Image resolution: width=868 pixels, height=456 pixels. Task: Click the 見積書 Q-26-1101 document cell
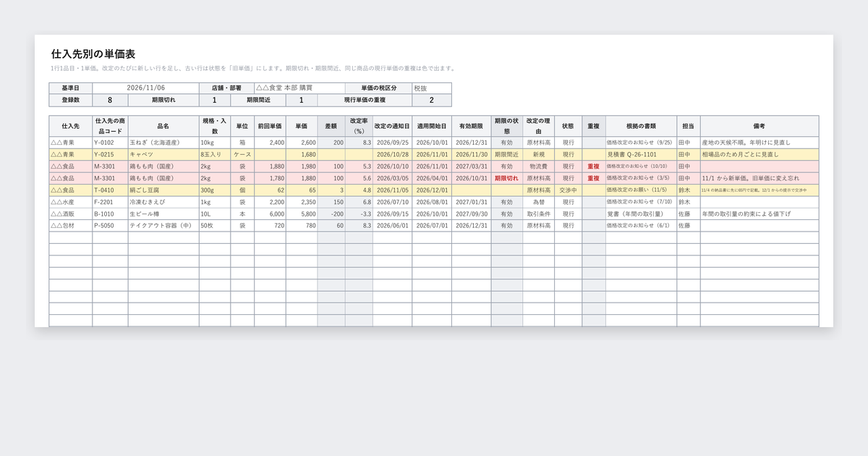pos(641,154)
